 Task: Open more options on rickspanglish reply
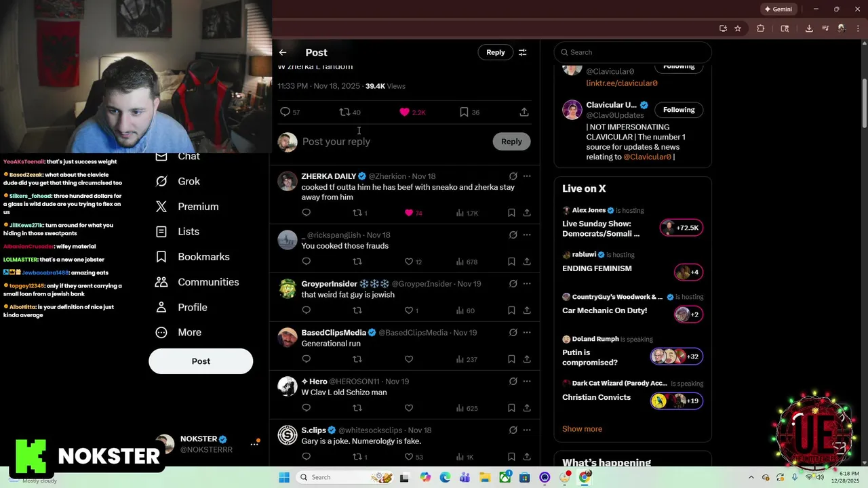point(527,235)
